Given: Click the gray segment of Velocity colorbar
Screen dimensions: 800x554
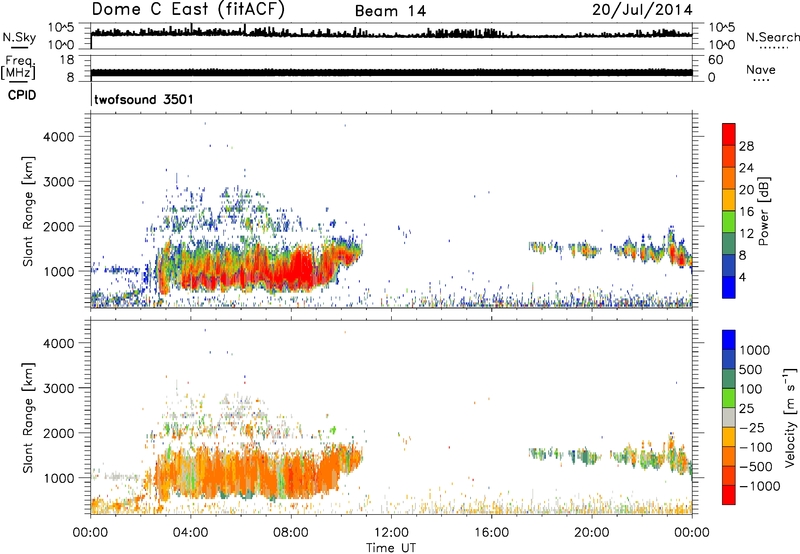Looking at the screenshot, I should click(729, 418).
